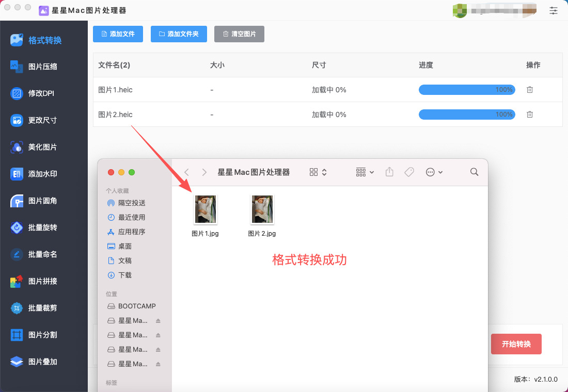Go to 添加水印 watermark function
The image size is (568, 392).
pos(34,174)
